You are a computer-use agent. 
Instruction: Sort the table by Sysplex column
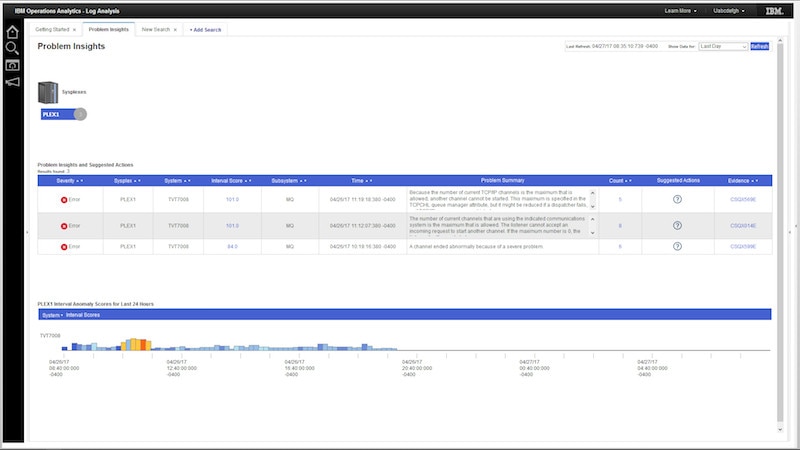(127, 181)
